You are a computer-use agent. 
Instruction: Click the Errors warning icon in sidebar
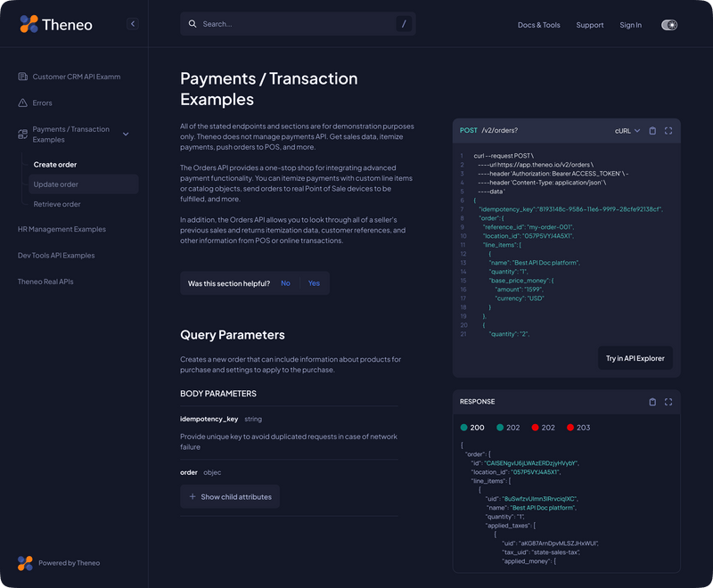[x=20, y=102]
